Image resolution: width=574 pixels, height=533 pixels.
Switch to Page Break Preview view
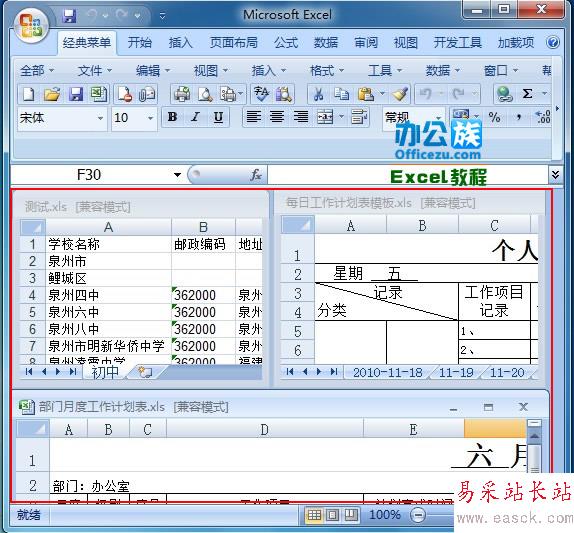point(351,515)
